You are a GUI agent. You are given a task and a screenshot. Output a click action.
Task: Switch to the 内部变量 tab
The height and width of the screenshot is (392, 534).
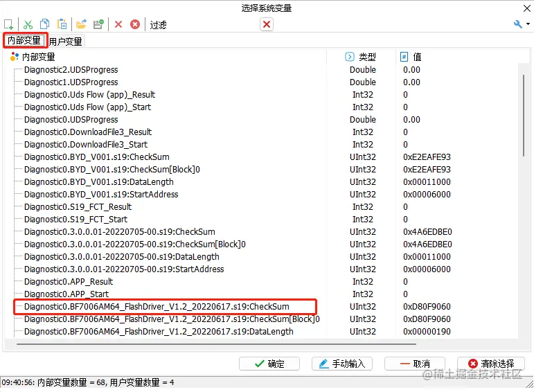[x=24, y=41]
